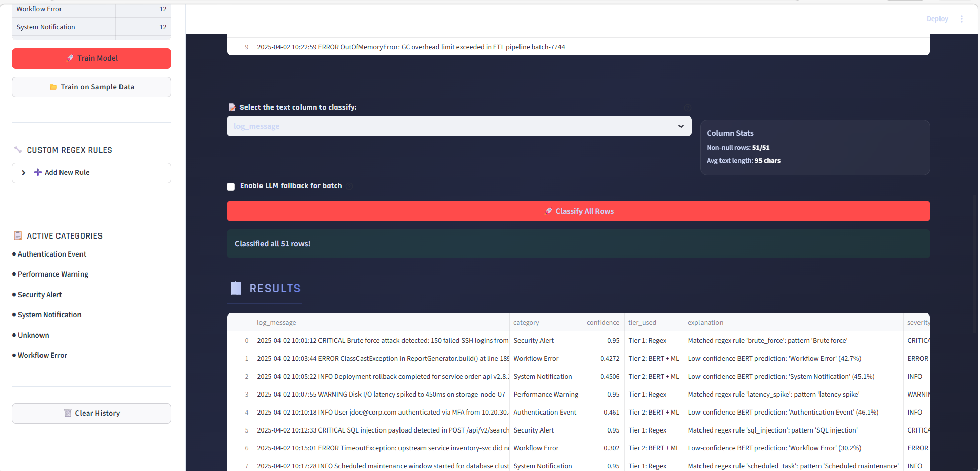
Task: Enable LLM fallback for batch
Action: (230, 186)
